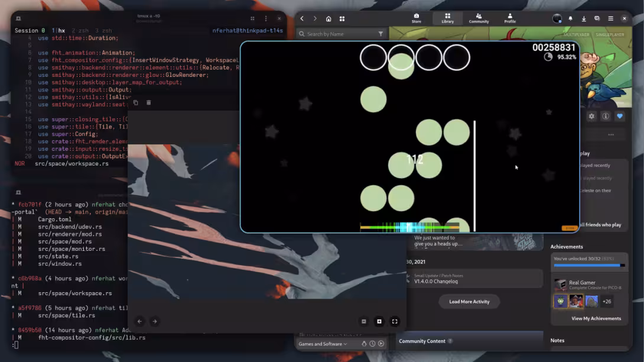Image resolution: width=644 pixels, height=362 pixels.
Task: Switch to tmux window 1 hx
Action: click(x=58, y=30)
